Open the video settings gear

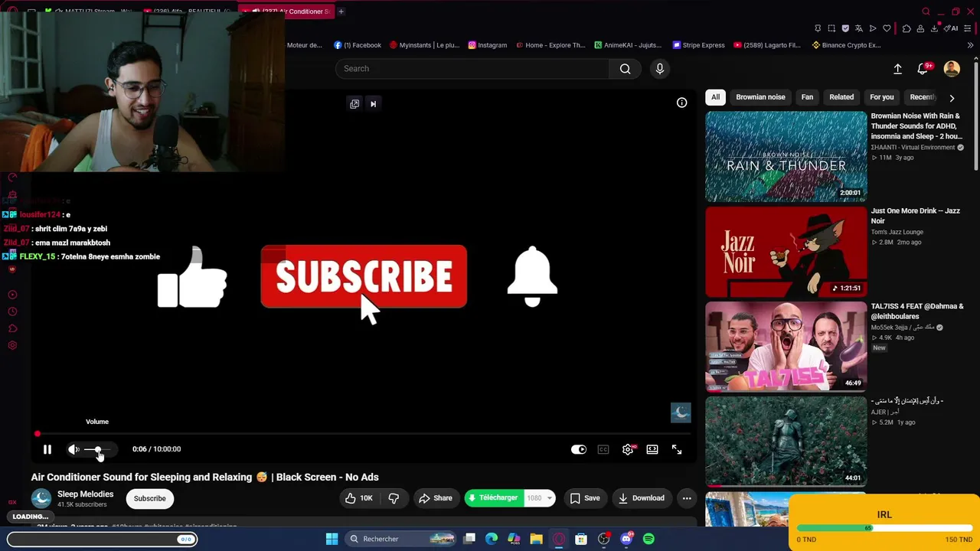click(628, 449)
